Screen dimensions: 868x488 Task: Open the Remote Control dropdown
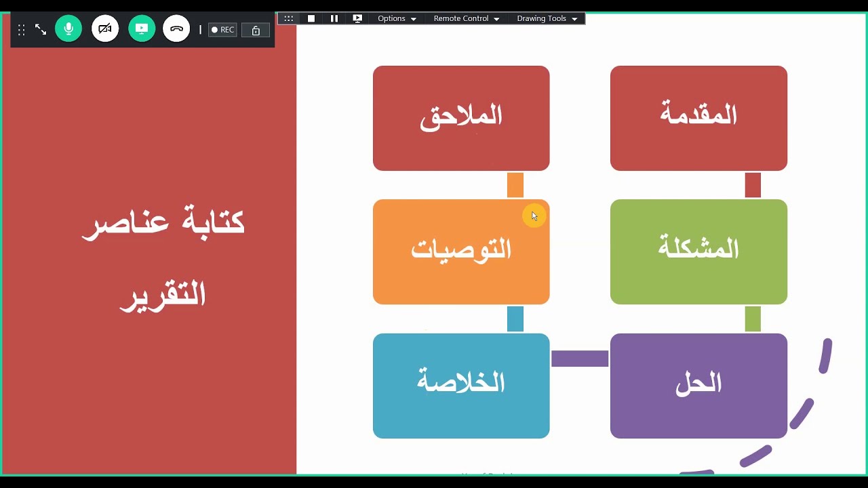[x=467, y=18]
